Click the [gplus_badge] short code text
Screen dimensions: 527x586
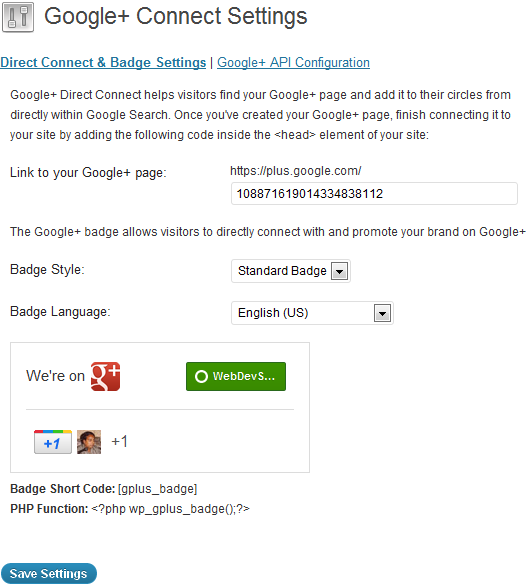(x=157, y=489)
